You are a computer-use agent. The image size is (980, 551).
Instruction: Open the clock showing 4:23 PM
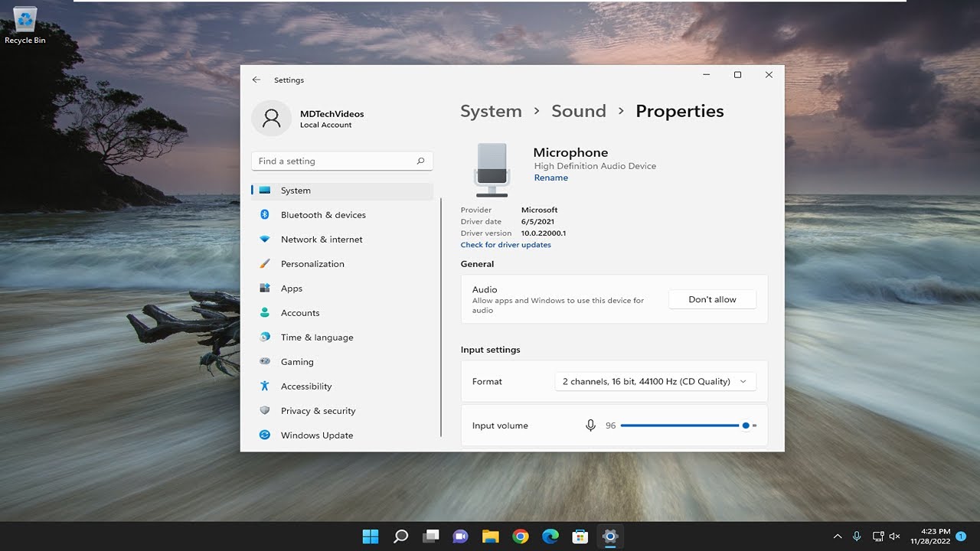coord(930,536)
